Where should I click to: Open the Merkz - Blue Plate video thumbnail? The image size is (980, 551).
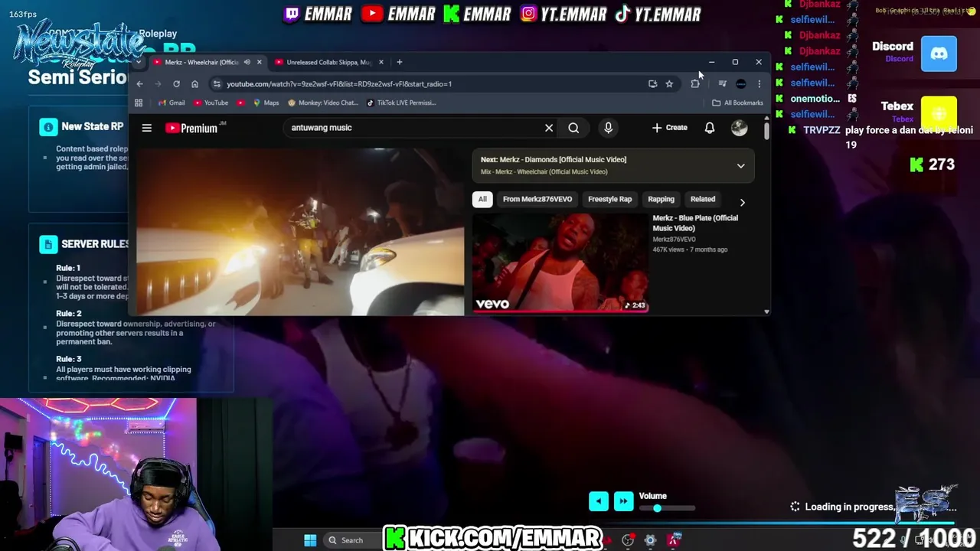(x=560, y=262)
